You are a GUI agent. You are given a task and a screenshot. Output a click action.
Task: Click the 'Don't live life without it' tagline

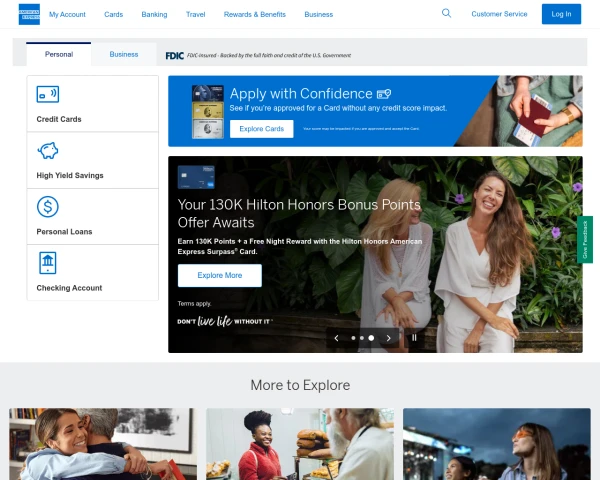click(225, 321)
